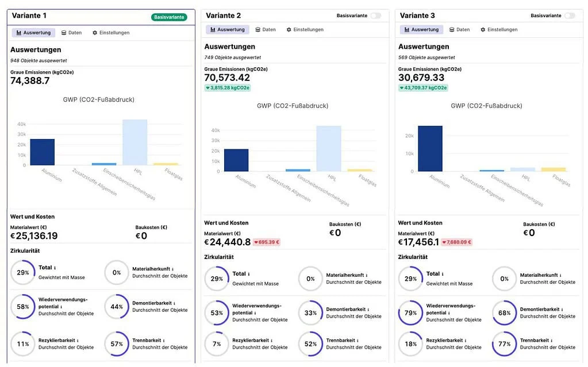Click info icon beside Trennbarkeit in Variante 1
This screenshot has width=588, height=367.
(x=164, y=341)
